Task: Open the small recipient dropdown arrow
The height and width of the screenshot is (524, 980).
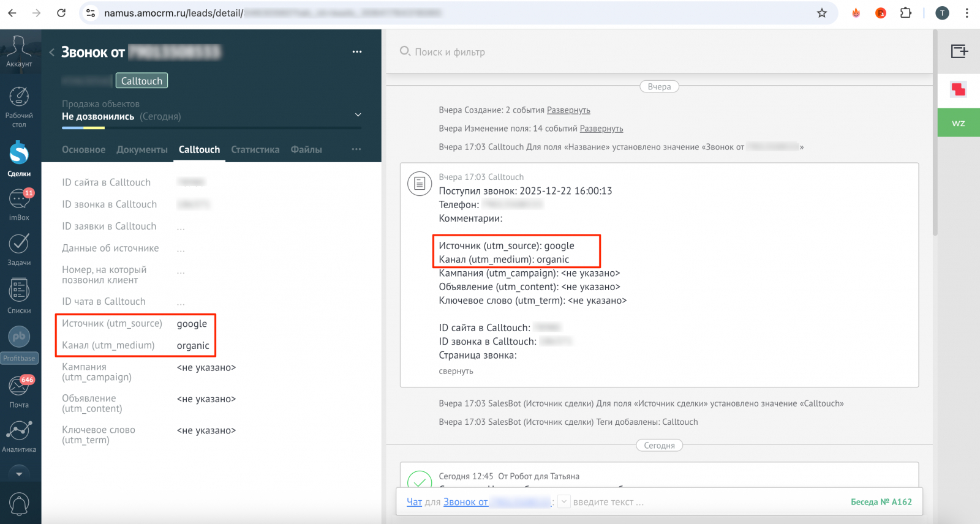Action: (564, 502)
